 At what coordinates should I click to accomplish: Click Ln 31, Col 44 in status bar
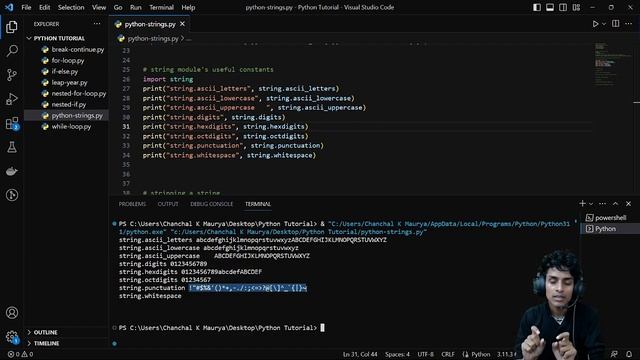(x=360, y=354)
